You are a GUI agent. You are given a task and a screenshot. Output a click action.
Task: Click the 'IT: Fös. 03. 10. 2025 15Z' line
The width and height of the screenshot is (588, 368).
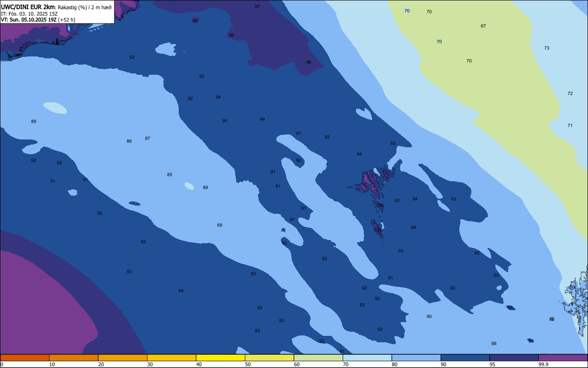click(29, 14)
